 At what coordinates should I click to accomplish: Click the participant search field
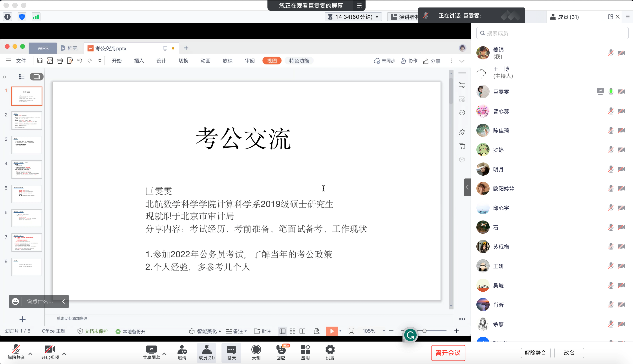tap(552, 33)
